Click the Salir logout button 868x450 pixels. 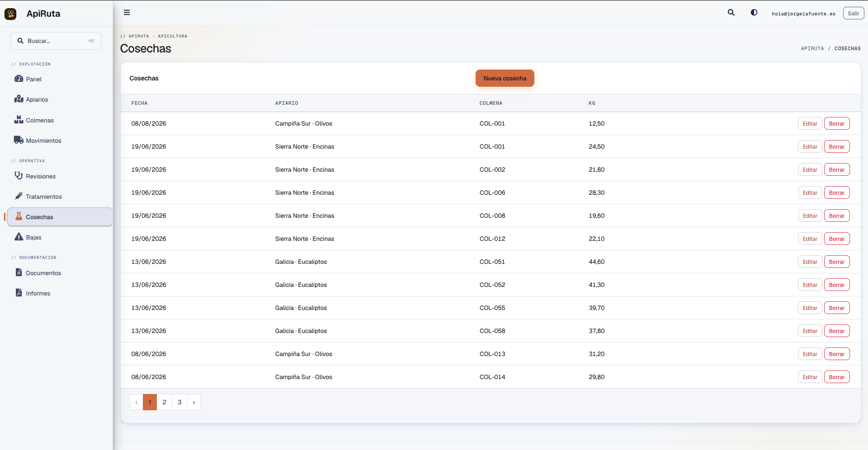coord(854,14)
